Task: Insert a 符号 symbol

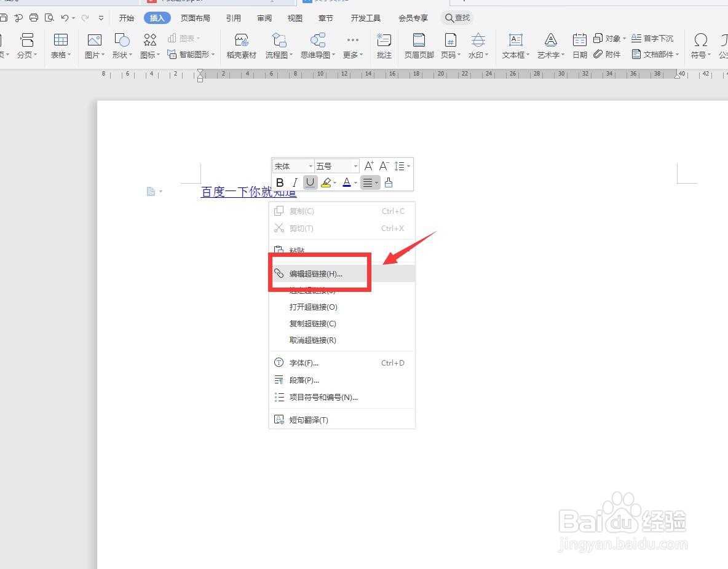Action: [x=700, y=45]
